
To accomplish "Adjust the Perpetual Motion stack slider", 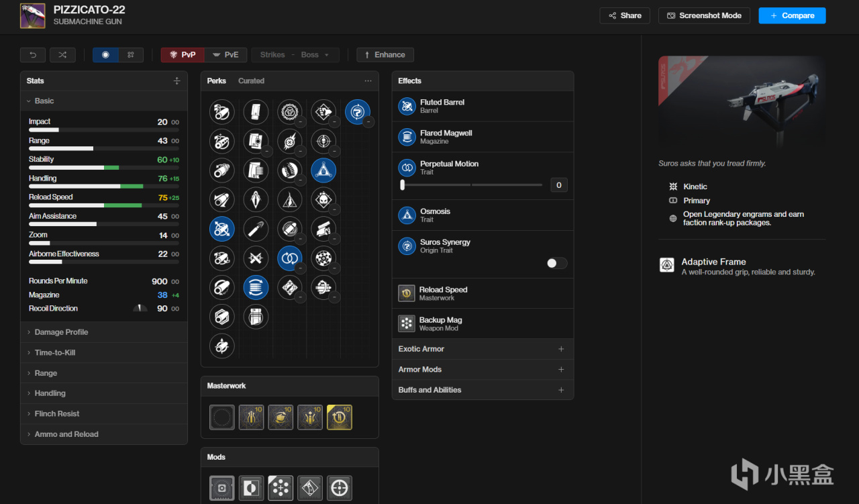I will tap(472, 185).
